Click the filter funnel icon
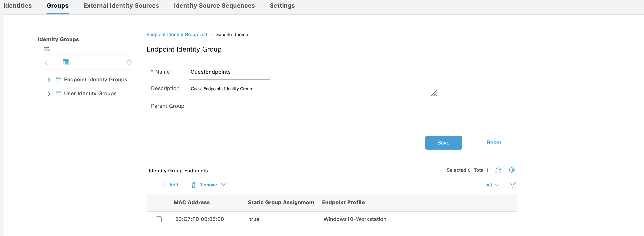This screenshot has height=236, width=644. (512, 185)
